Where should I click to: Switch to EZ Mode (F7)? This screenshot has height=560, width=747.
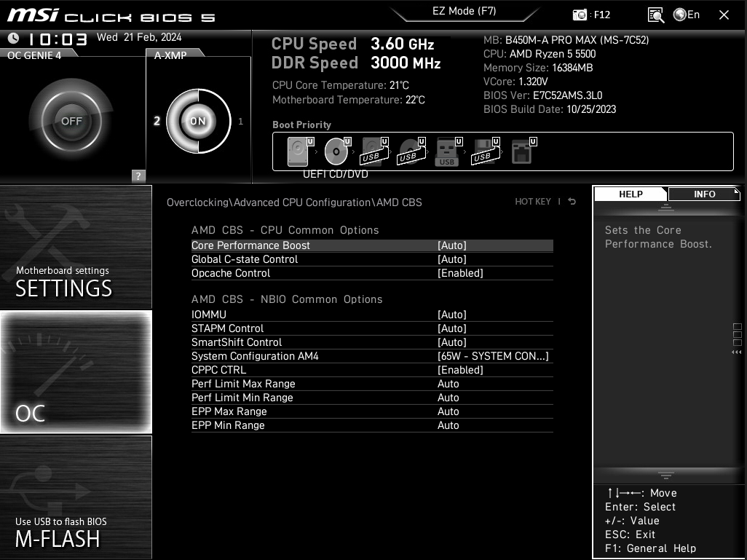(x=465, y=11)
